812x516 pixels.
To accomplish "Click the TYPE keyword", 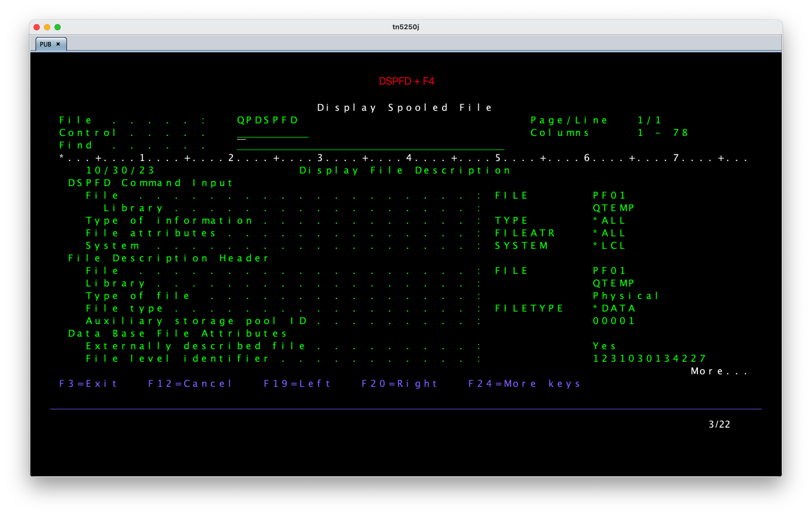I will [511, 220].
